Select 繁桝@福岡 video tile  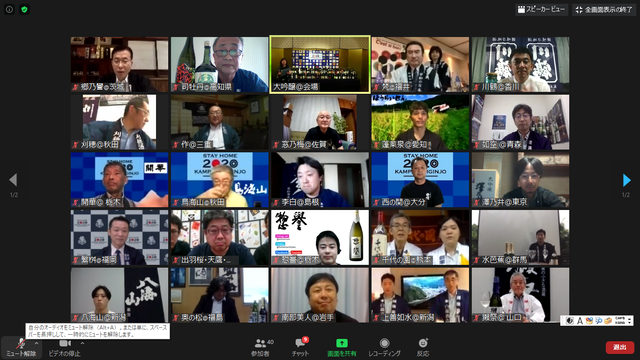tap(120, 238)
